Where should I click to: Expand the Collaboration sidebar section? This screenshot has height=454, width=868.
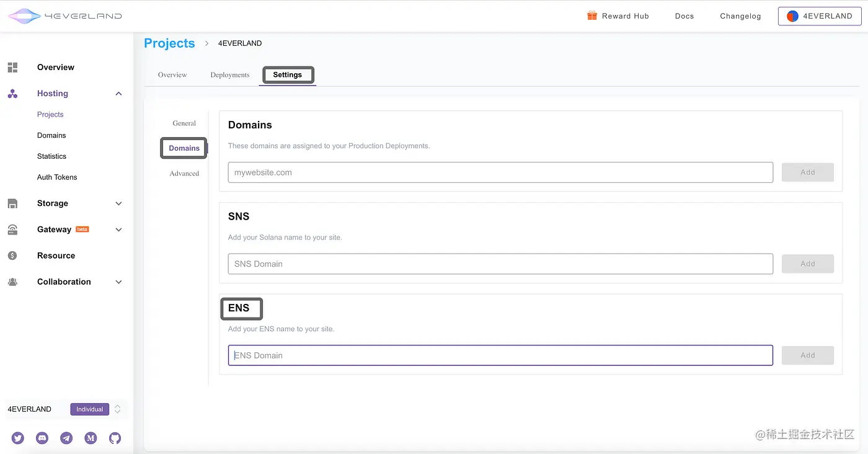[x=118, y=282]
